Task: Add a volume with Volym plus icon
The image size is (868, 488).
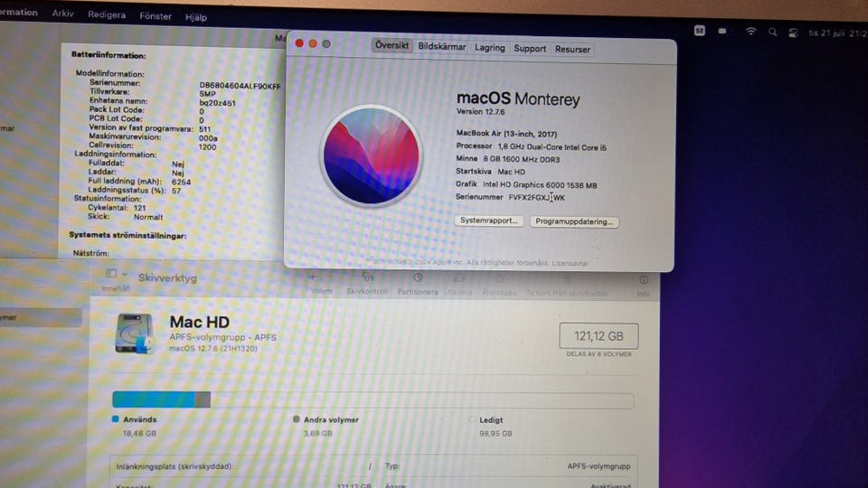Action: (313, 277)
